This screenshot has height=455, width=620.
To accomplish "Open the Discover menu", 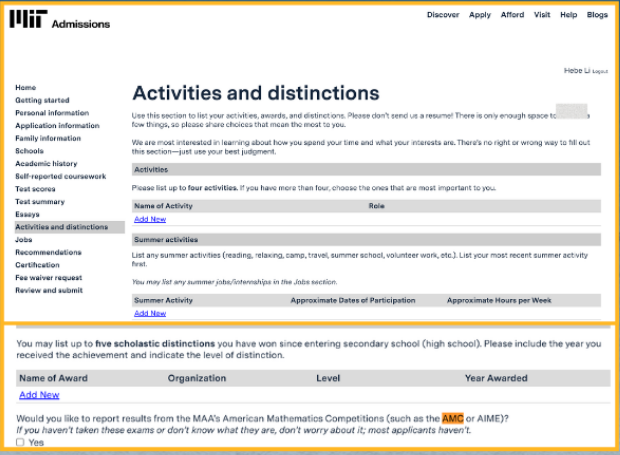I will pos(443,15).
